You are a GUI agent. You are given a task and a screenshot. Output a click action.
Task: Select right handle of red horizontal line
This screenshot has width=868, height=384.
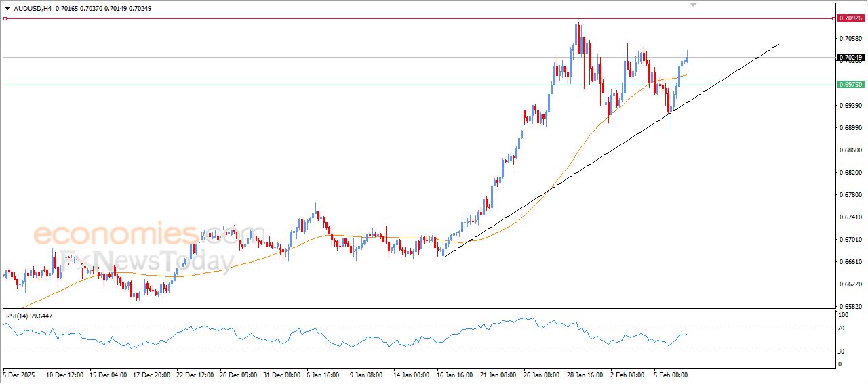pos(833,18)
